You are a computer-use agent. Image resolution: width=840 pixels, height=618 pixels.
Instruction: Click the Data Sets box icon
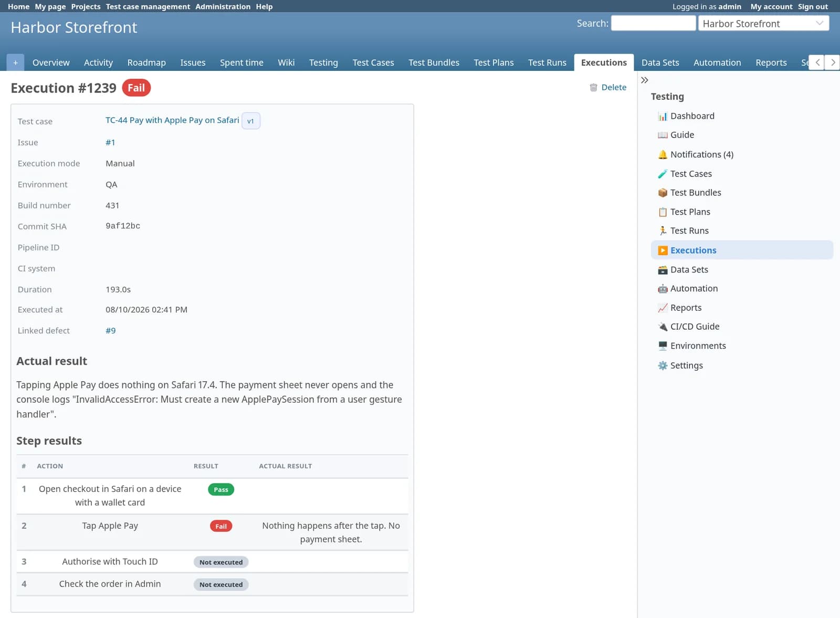(x=663, y=270)
